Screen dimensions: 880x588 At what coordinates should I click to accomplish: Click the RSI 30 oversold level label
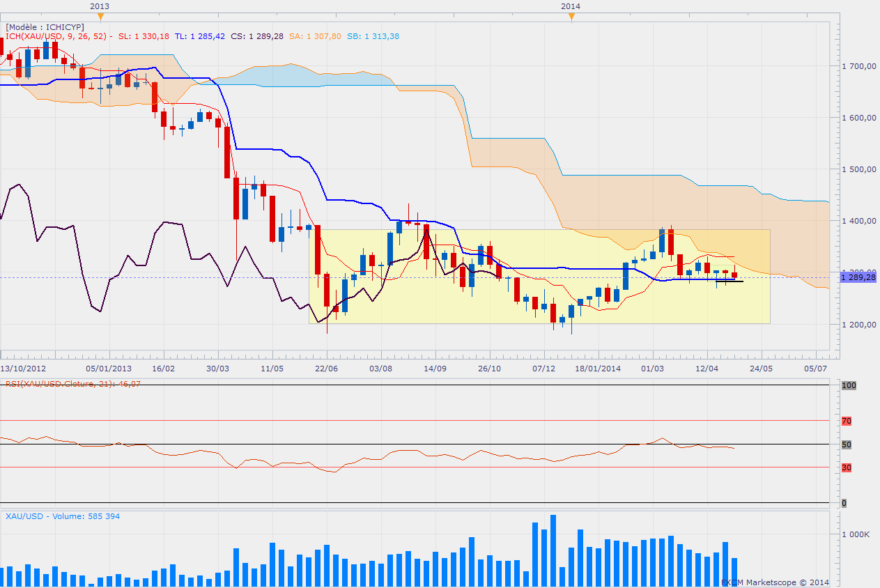847,467
